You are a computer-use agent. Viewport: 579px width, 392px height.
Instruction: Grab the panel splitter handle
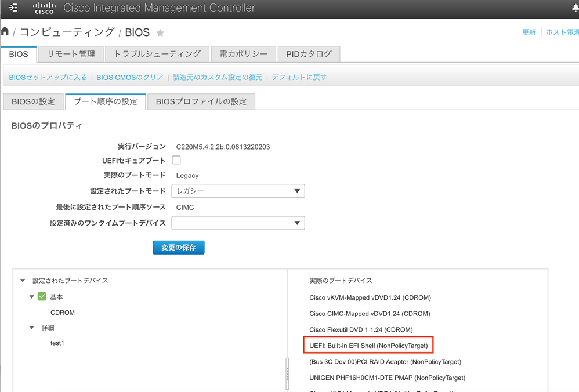click(287, 373)
